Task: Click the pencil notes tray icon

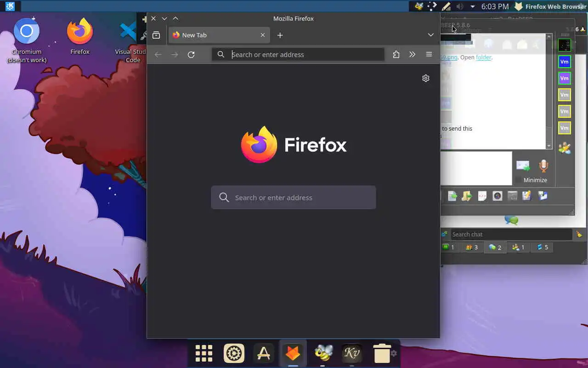Action: 446,6
